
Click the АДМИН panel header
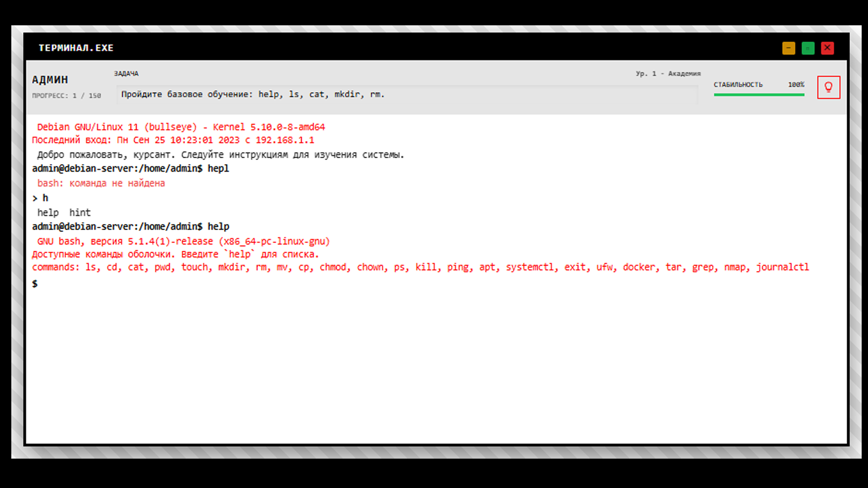coord(50,79)
